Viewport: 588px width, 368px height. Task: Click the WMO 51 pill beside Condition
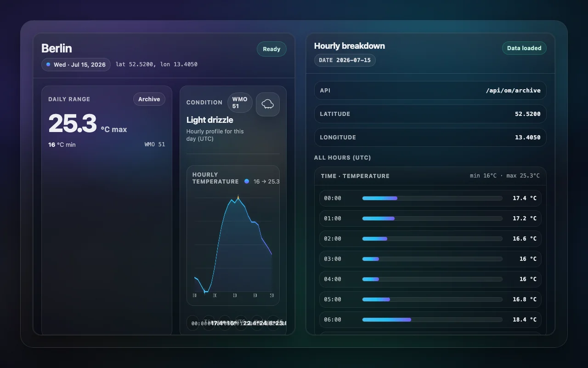pyautogui.click(x=240, y=103)
